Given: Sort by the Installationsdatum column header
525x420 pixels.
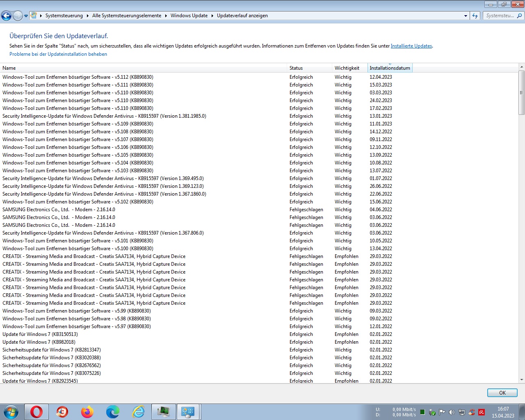Looking at the screenshot, I should [x=390, y=68].
